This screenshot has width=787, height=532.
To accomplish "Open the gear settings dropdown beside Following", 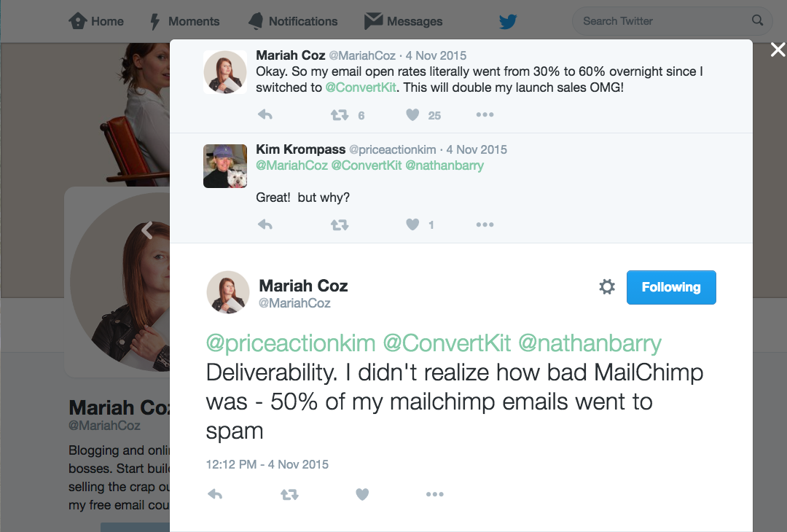I will point(607,286).
